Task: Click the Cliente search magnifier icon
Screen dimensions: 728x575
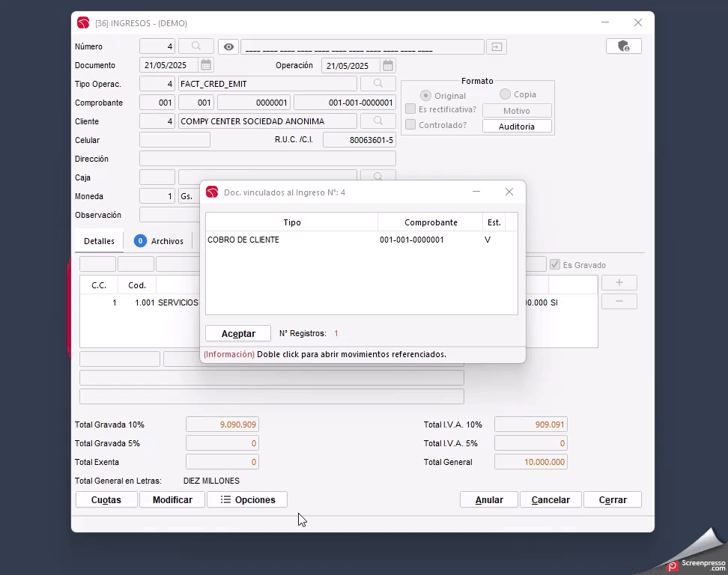Action: 378,121
